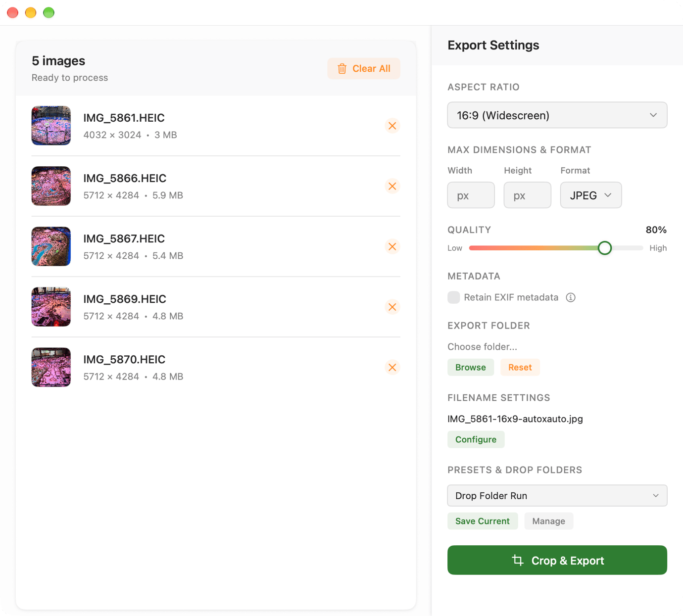Screen dimensions: 683x616
Task: Reset the export folder
Action: [x=520, y=367]
